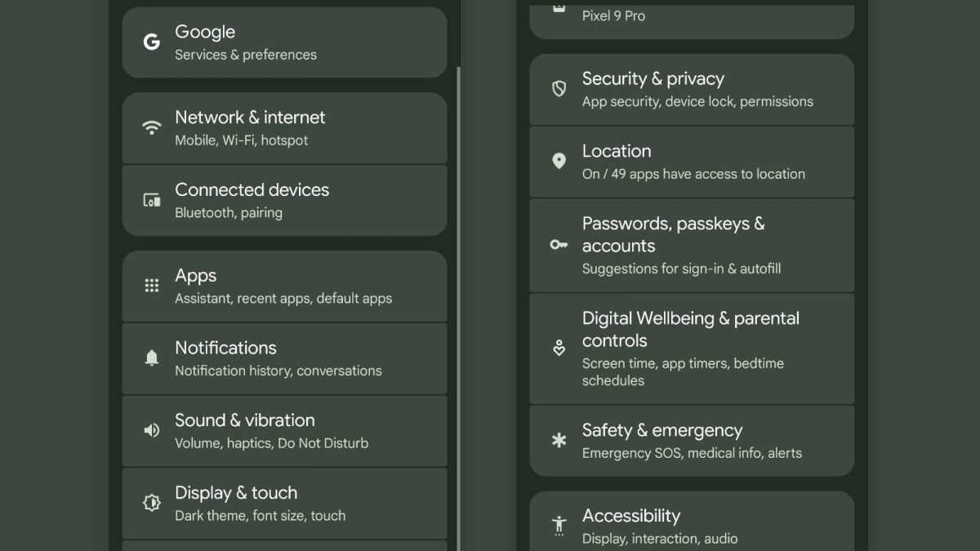Click the Notifications bell icon
Screen dimensions: 980x551
[x=151, y=358]
